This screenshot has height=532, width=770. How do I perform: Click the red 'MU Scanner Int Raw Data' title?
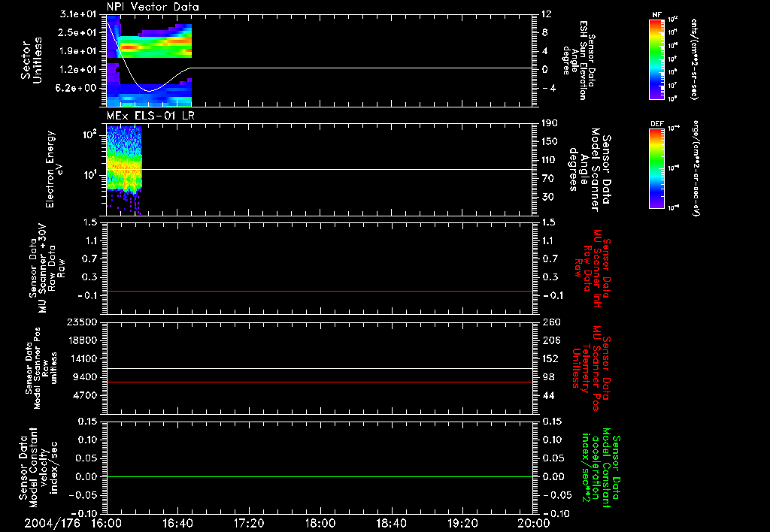click(x=593, y=268)
